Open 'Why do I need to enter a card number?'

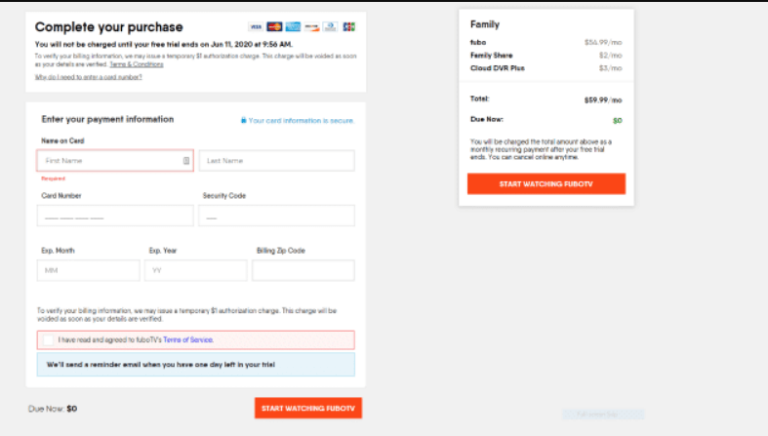click(88, 77)
